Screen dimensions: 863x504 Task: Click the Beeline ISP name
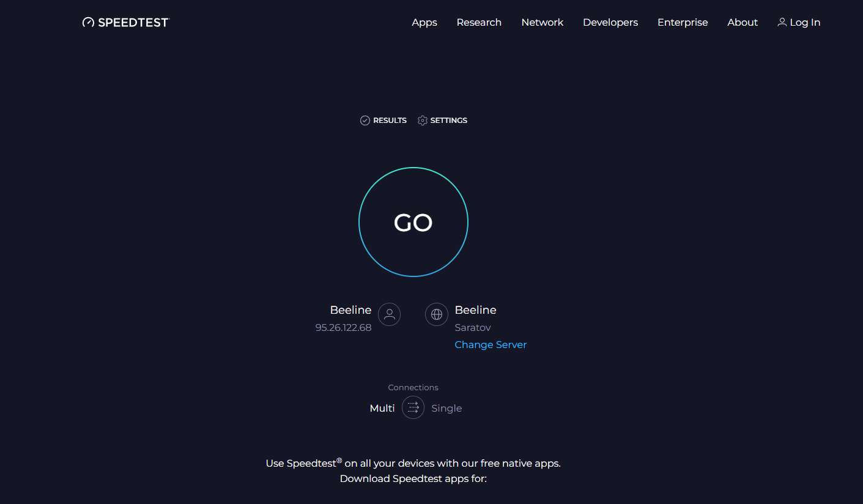[350, 310]
